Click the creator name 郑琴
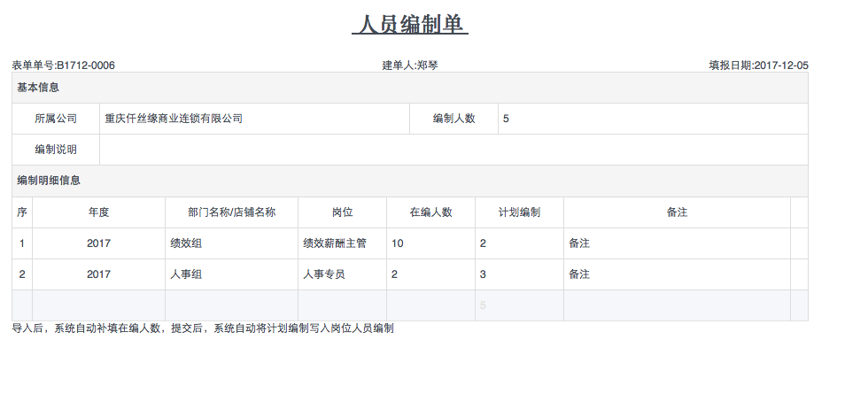Image resolution: width=868 pixels, height=401 pixels. click(x=428, y=66)
